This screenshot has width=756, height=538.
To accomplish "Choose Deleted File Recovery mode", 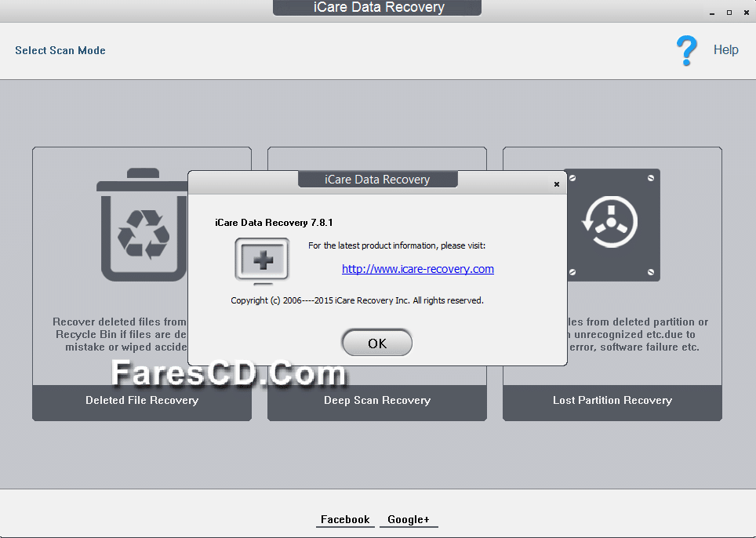I will pyautogui.click(x=142, y=402).
